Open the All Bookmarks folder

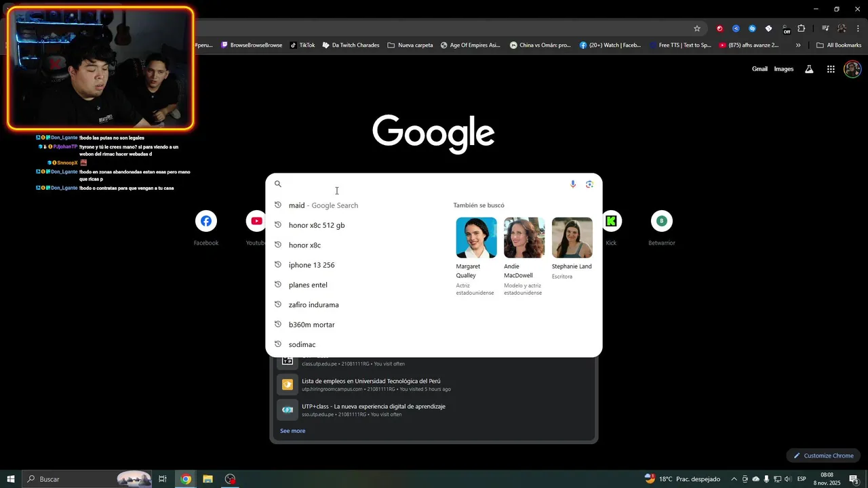(x=839, y=45)
